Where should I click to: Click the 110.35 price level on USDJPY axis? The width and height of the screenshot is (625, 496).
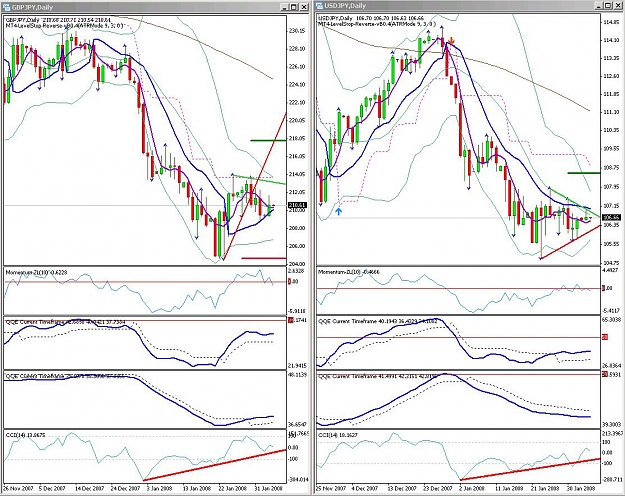611,130
